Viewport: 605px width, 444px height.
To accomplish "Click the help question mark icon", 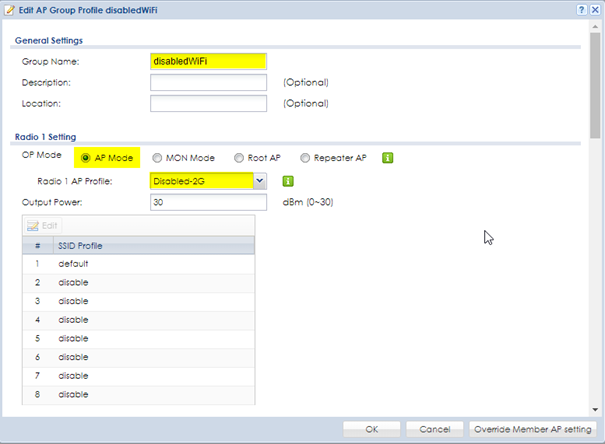I will [581, 9].
